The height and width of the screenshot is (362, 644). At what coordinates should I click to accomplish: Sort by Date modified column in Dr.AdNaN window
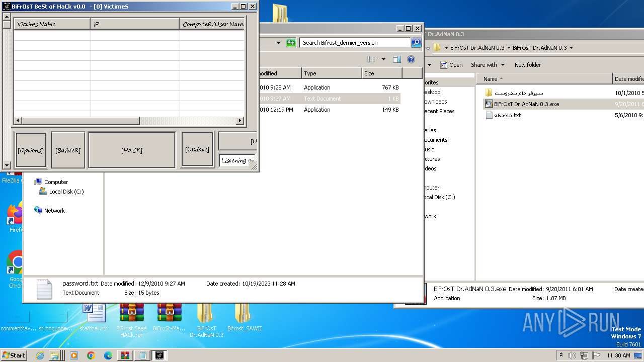pyautogui.click(x=628, y=79)
